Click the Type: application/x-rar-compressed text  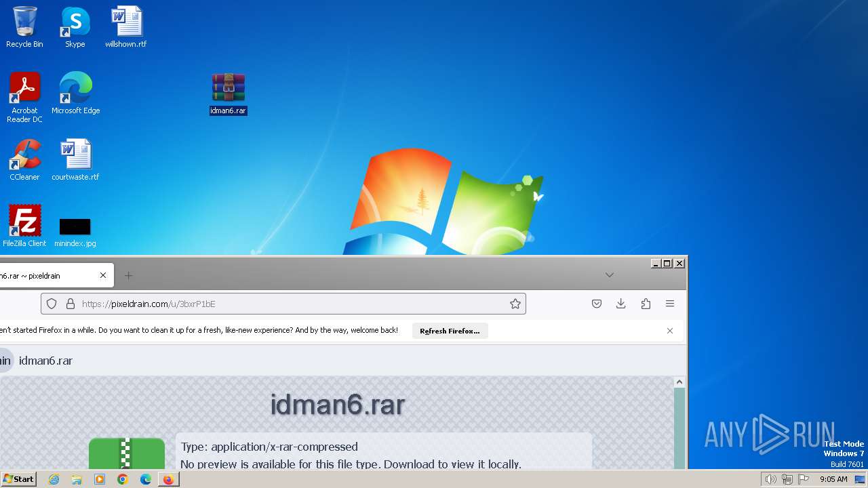269,447
